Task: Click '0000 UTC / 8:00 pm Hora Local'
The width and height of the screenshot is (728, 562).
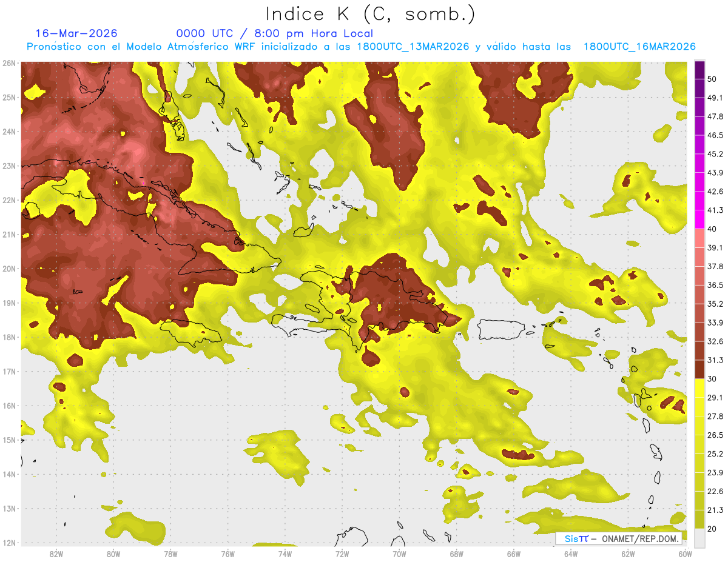Action: pos(275,33)
